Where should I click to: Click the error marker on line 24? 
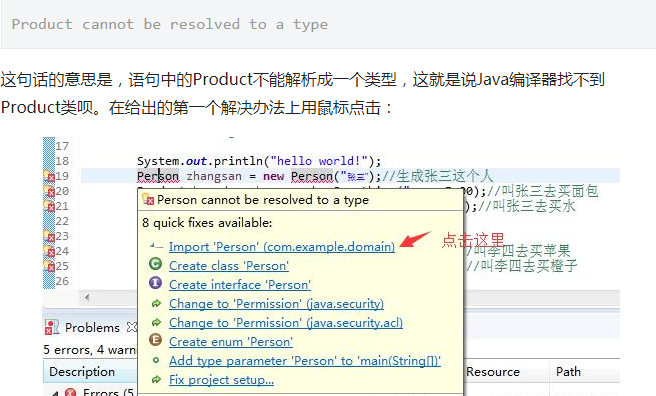49,251
